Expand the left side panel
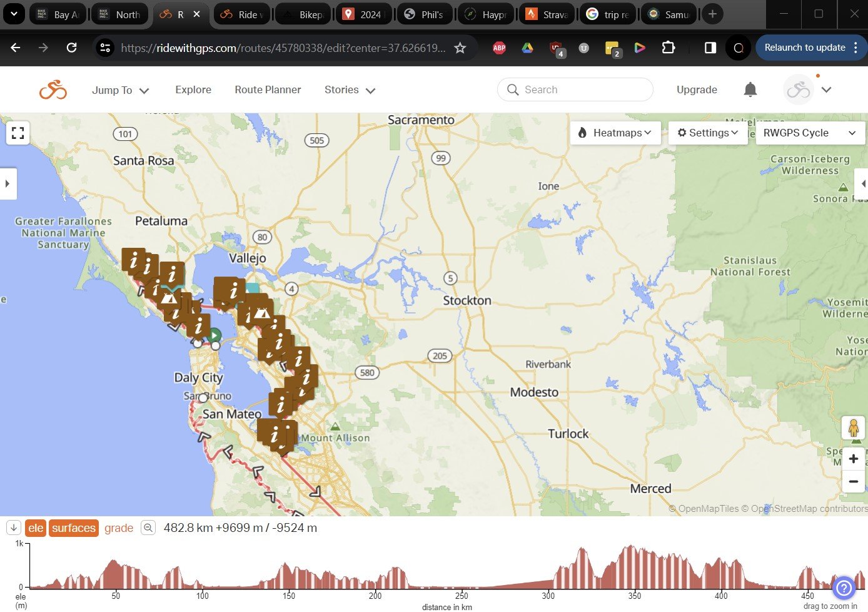 coord(8,183)
